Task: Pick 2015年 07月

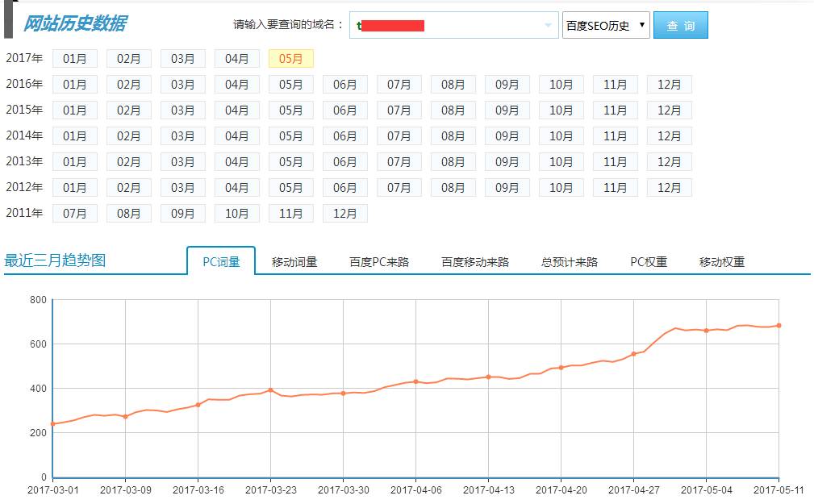Action: [x=399, y=110]
